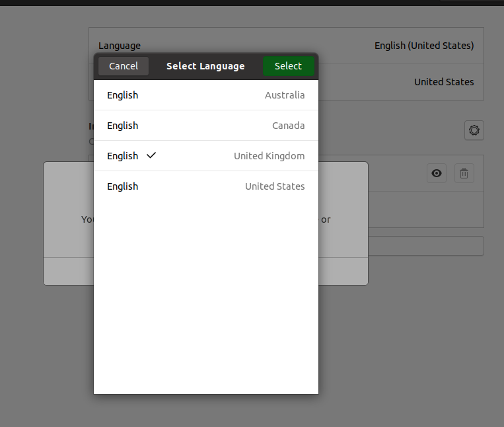The height and width of the screenshot is (427, 504).
Task: Pick the checked English United Kingdom row
Action: click(206, 156)
